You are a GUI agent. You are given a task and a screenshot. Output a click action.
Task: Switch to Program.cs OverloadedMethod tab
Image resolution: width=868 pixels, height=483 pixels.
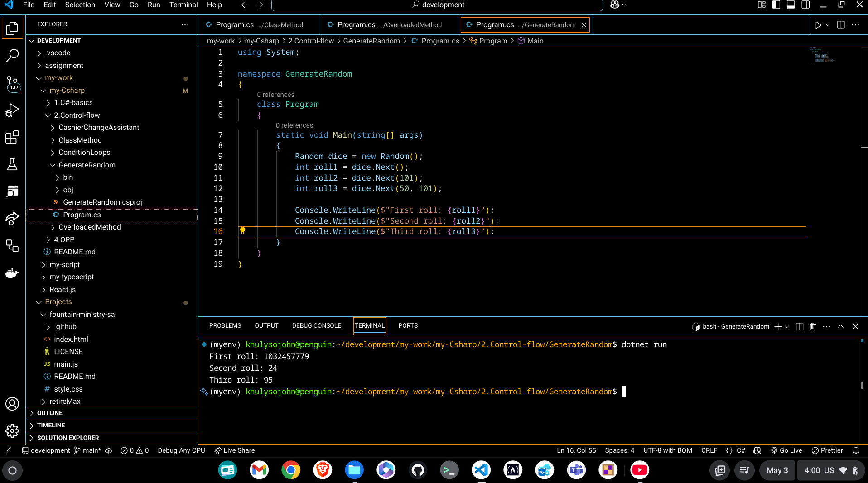click(389, 25)
